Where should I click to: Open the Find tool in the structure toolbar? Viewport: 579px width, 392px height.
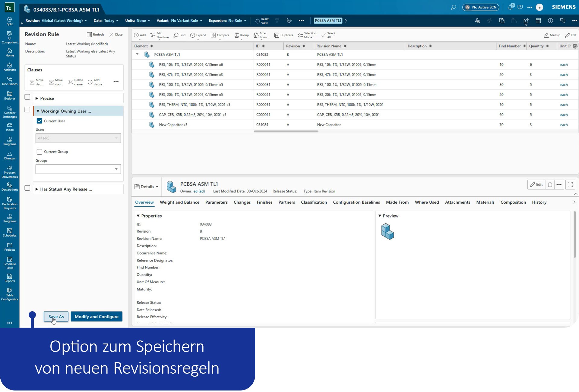tap(179, 35)
